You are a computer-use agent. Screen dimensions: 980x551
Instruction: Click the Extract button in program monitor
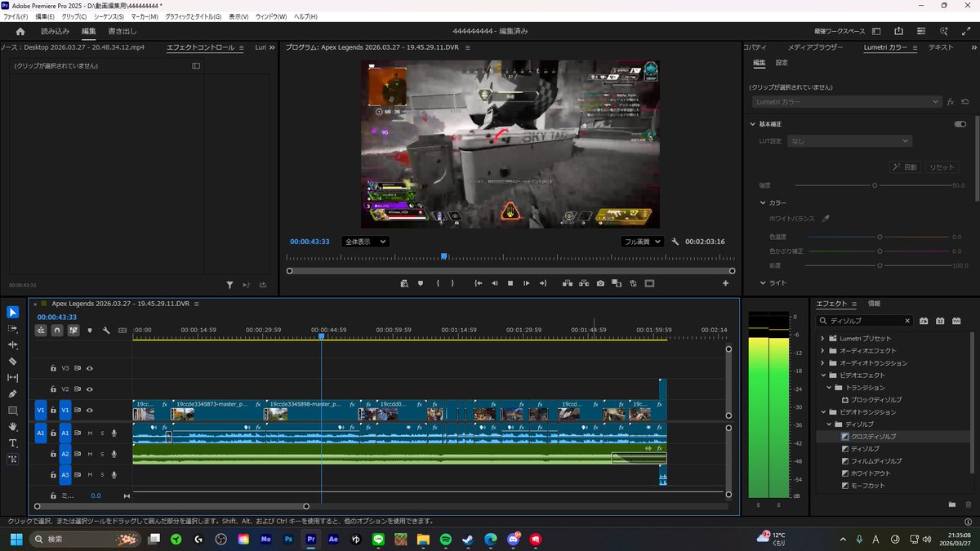coord(584,283)
